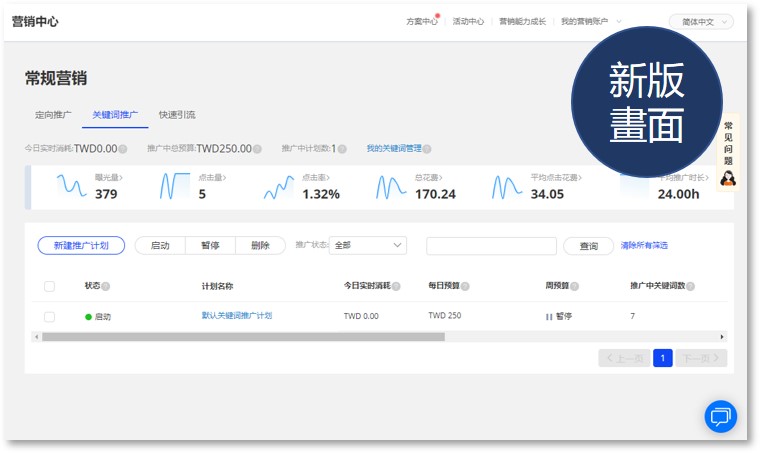The image size is (760, 453).
Task: Click help icon next to 今日实时消耗 header
Action: [396, 286]
